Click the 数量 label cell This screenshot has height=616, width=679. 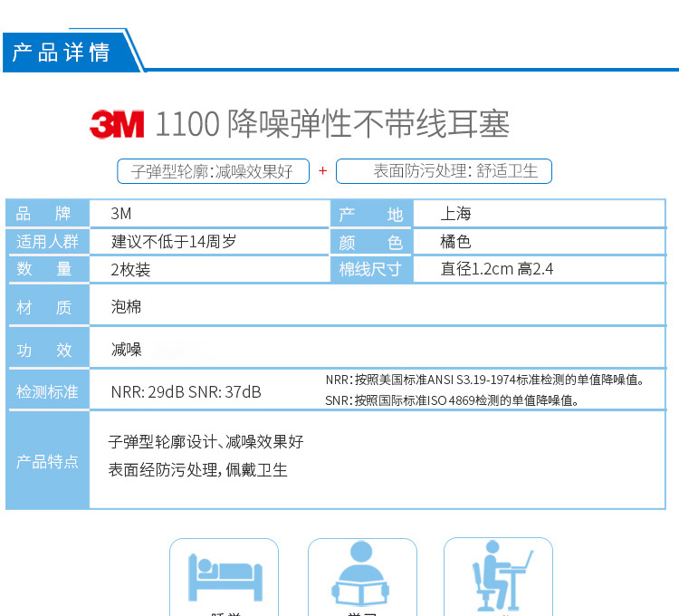point(47,269)
